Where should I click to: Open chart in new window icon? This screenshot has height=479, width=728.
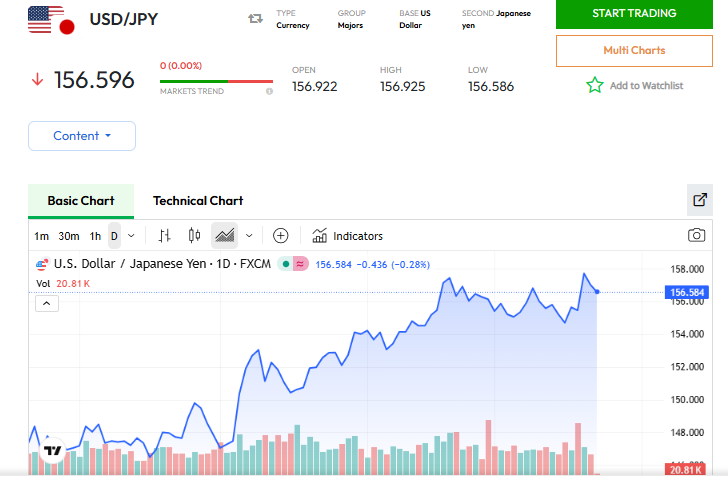700,200
